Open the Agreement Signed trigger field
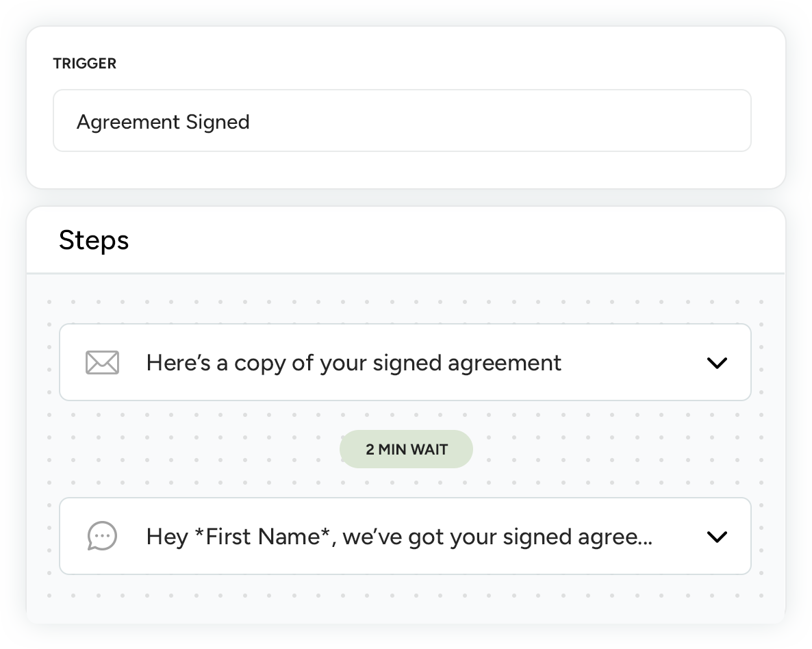812x649 pixels. point(402,121)
